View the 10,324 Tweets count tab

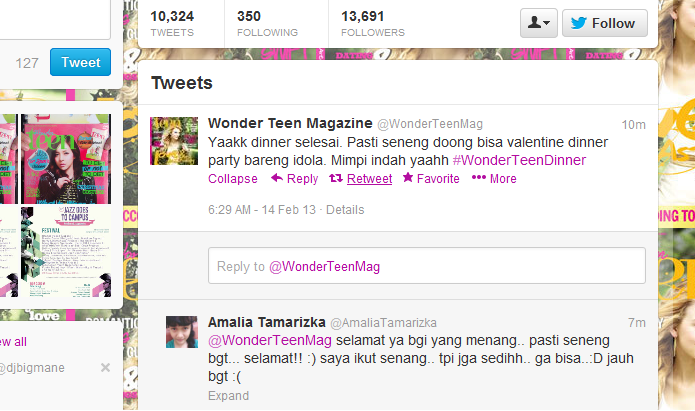click(x=172, y=23)
